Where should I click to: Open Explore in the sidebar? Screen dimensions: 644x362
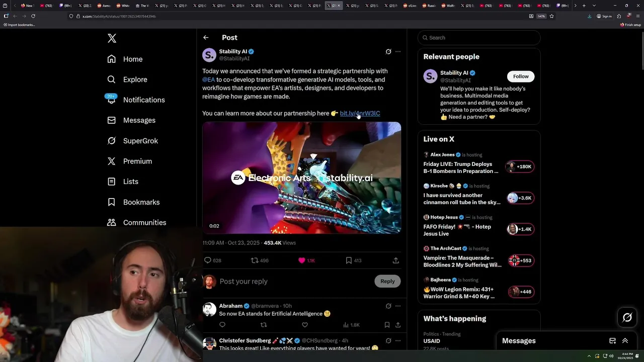pos(127,79)
